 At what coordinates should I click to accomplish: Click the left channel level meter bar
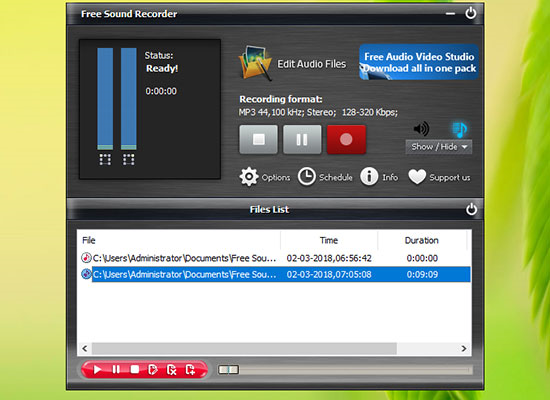(105, 99)
